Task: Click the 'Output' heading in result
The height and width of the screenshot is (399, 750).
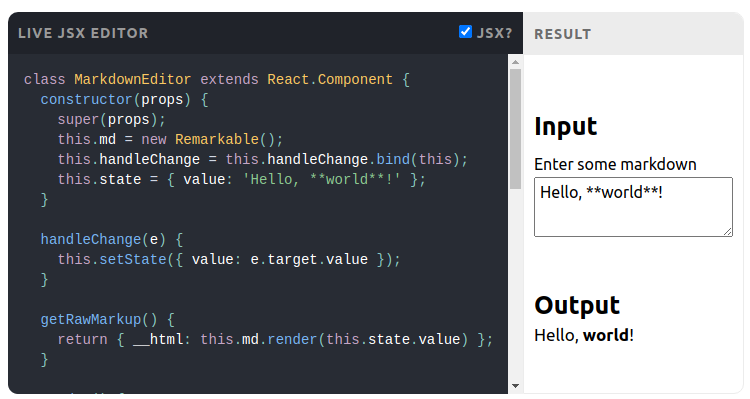Action: [x=577, y=305]
